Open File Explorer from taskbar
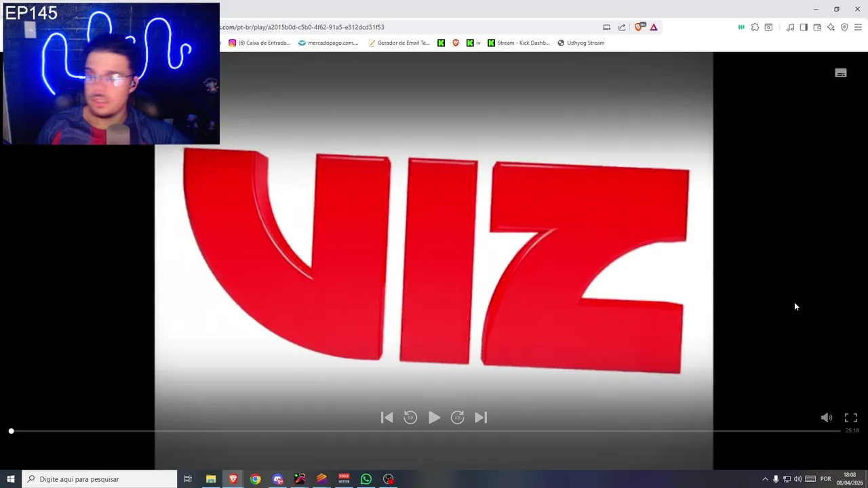Screen dimensions: 868x488 point(211,479)
